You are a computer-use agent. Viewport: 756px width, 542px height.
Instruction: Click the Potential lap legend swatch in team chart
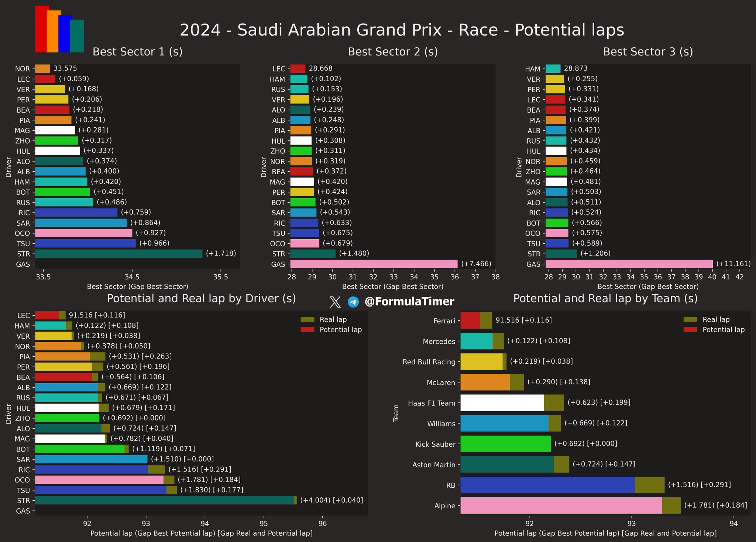coord(690,330)
